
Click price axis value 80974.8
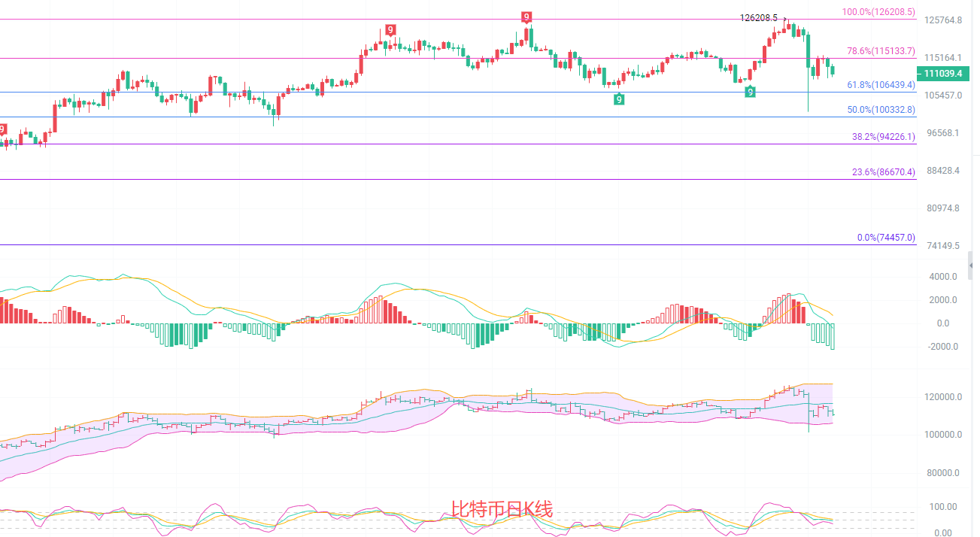click(942, 208)
